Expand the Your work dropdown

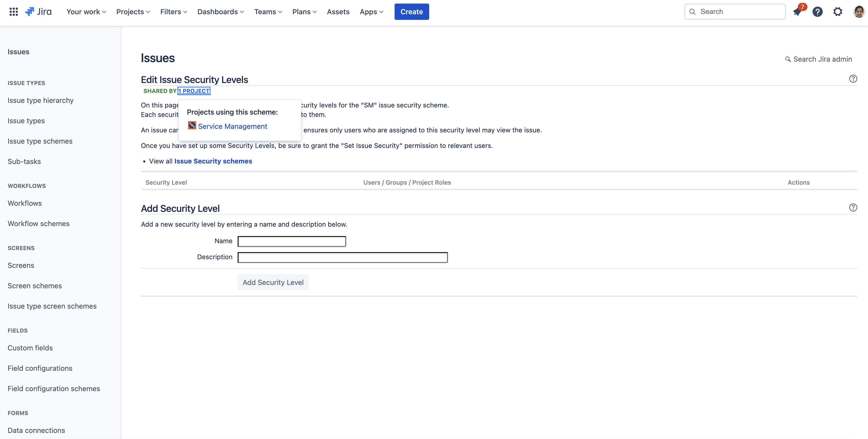click(x=86, y=12)
